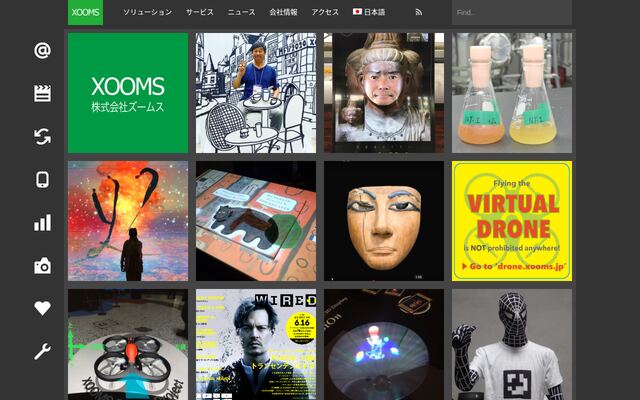Open the laboratory flasks photo
This screenshot has width=640, height=400.
click(512, 93)
